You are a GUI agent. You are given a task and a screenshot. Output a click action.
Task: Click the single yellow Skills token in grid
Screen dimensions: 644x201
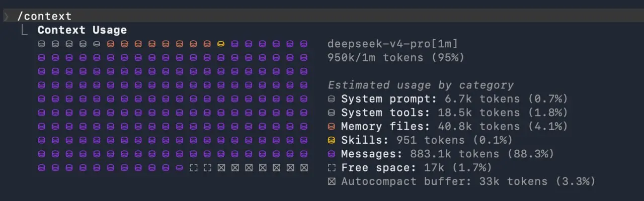pyautogui.click(x=220, y=44)
